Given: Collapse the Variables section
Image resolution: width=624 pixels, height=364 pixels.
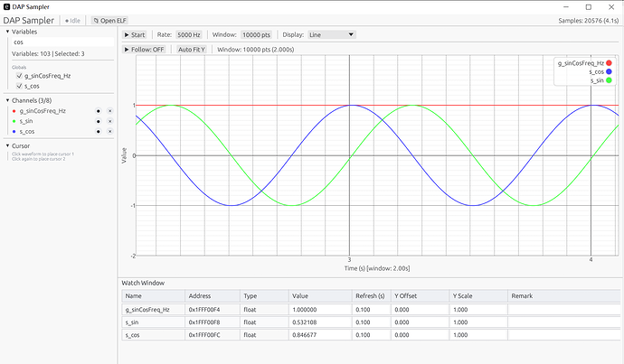Looking at the screenshot, I should point(7,32).
